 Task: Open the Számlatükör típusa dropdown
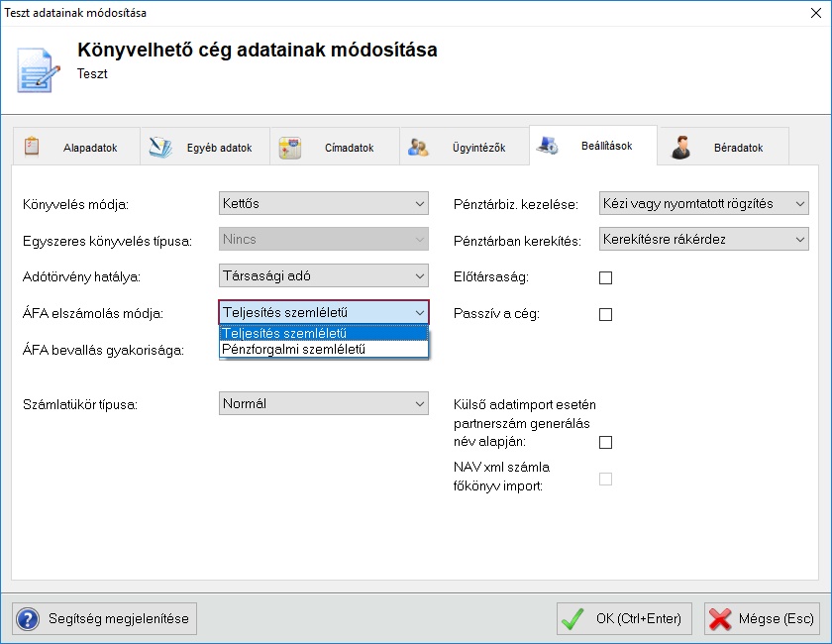click(323, 404)
